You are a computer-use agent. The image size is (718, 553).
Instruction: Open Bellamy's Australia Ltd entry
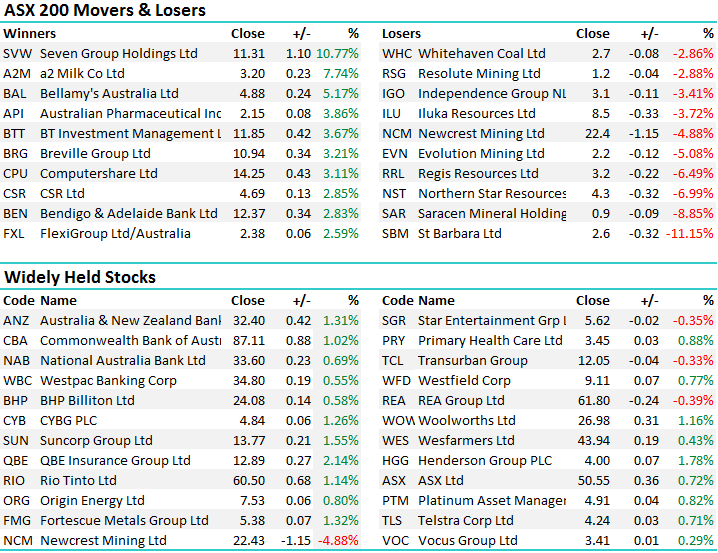109,93
